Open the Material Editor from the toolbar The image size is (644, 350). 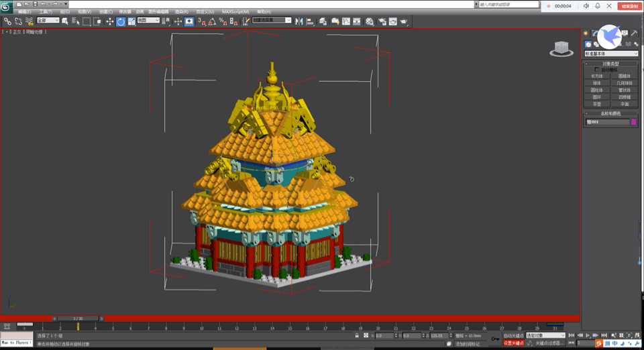[x=369, y=21]
